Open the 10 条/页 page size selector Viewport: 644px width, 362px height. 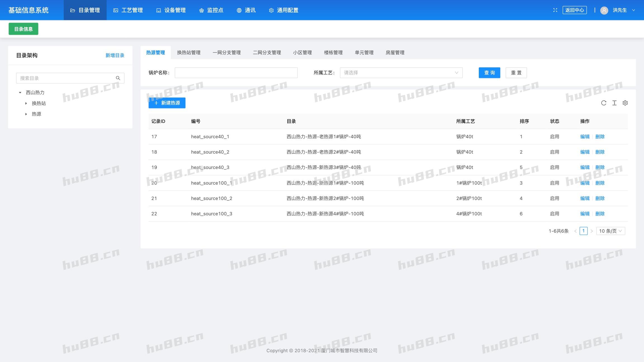(610, 231)
